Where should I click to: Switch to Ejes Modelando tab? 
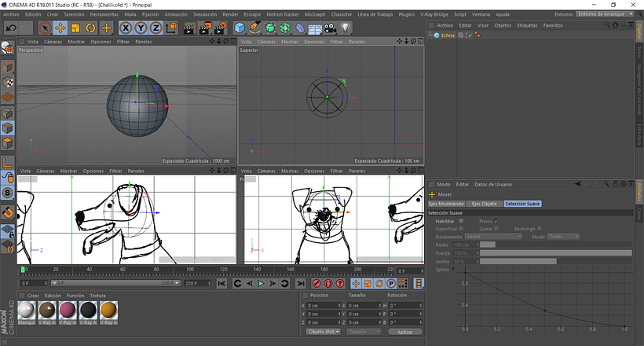[446, 204]
